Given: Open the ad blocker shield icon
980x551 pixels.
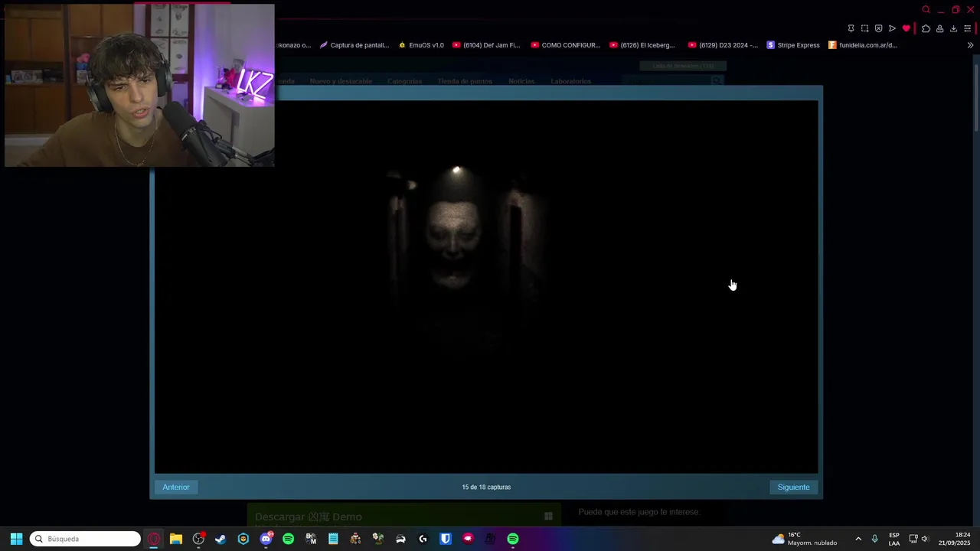Looking at the screenshot, I should tap(878, 28).
